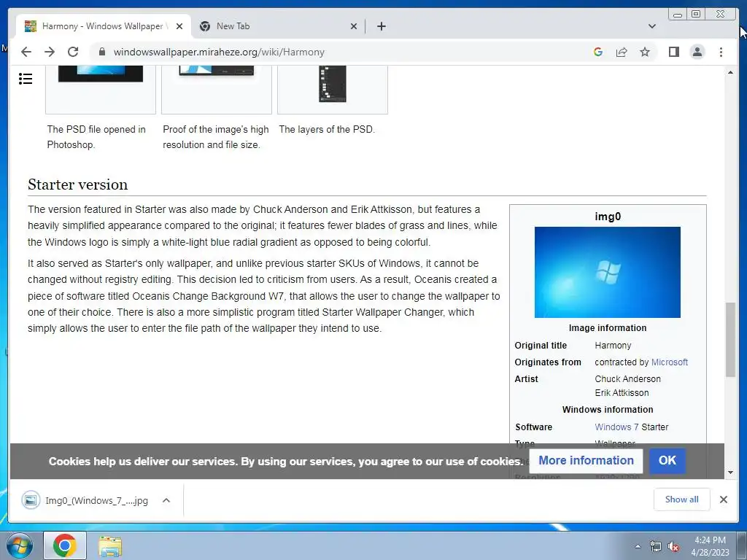
Task: Click the 'img0' infobox title
Action: 608,216
